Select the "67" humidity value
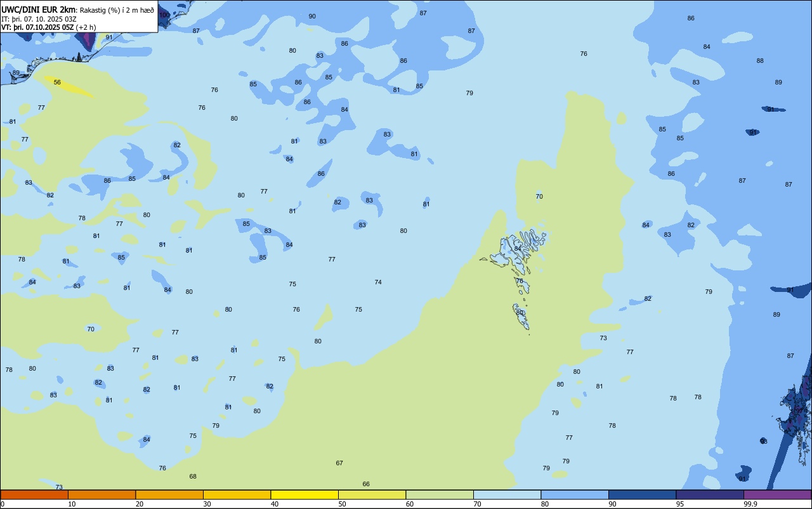 [x=339, y=463]
